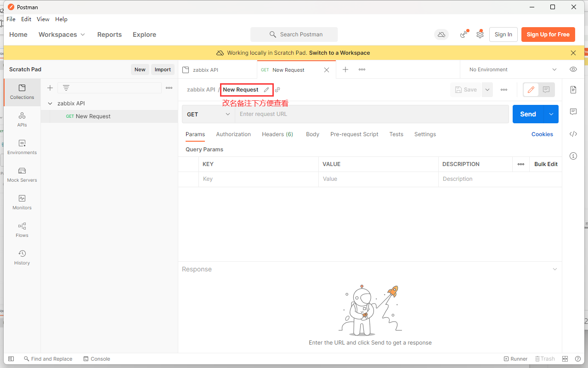Image resolution: width=588 pixels, height=368 pixels.
Task: Open the Flows sidebar panel
Action: (x=22, y=230)
